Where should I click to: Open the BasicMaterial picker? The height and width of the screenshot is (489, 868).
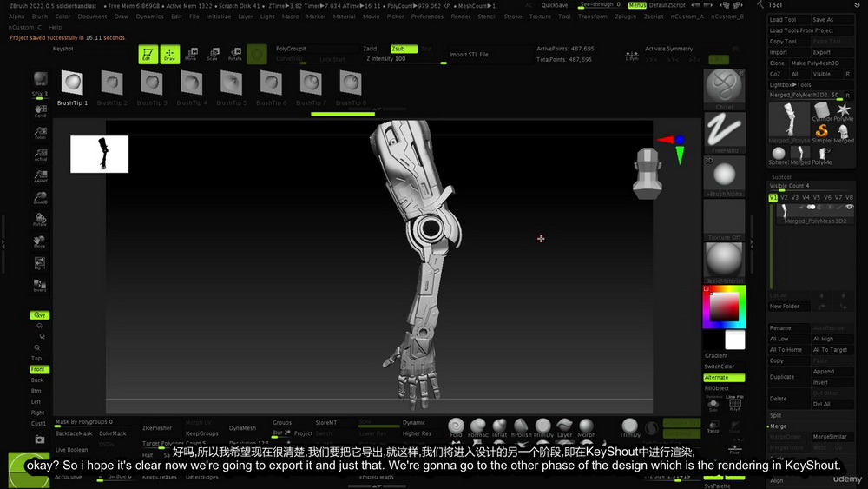coord(724,263)
